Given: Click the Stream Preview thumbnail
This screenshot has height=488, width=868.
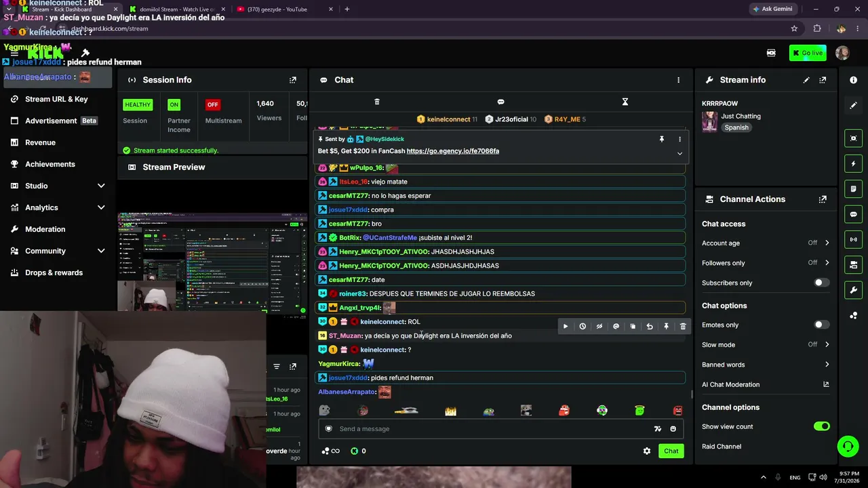Looking at the screenshot, I should click(212, 262).
